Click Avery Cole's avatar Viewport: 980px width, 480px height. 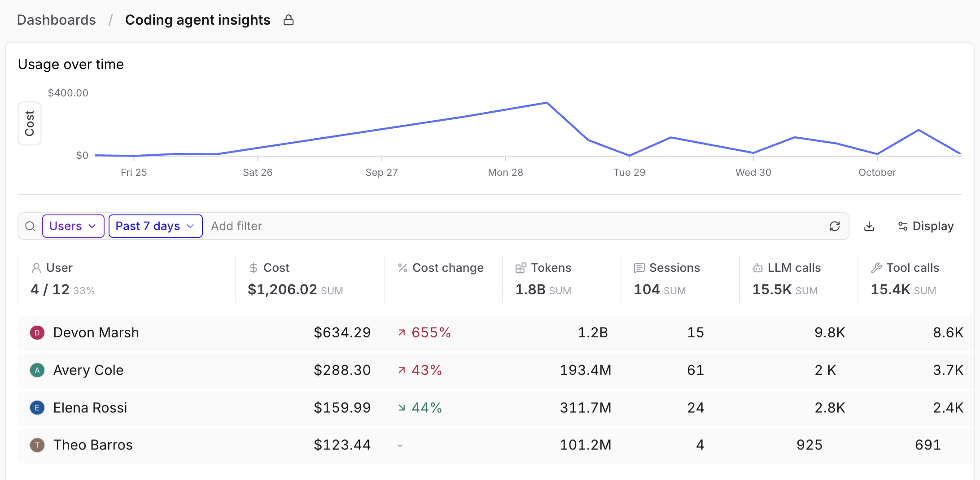tap(37, 370)
